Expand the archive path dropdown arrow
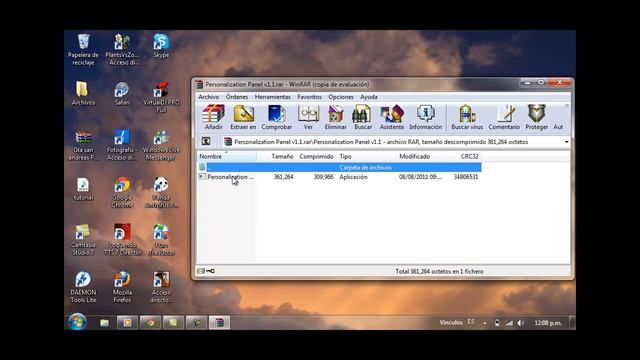This screenshot has height=360, width=640. coord(567,142)
